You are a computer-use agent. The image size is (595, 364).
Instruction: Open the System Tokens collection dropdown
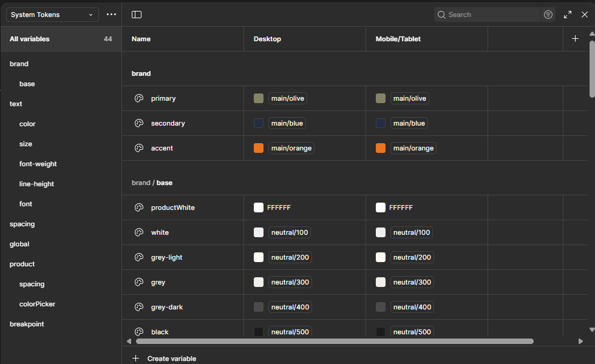[52, 15]
